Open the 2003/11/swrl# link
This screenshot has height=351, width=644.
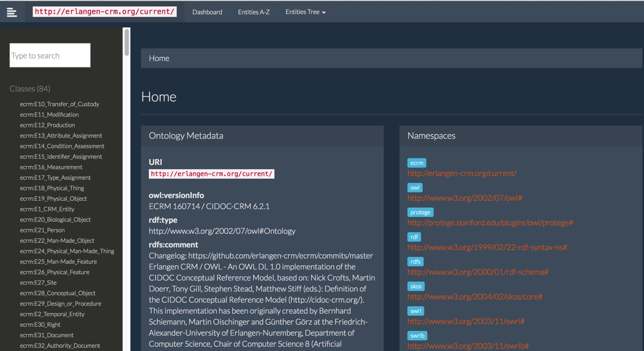466,321
